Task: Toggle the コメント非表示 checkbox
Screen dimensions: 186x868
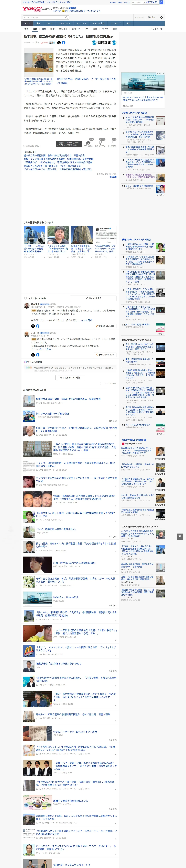Action: point(102,384)
